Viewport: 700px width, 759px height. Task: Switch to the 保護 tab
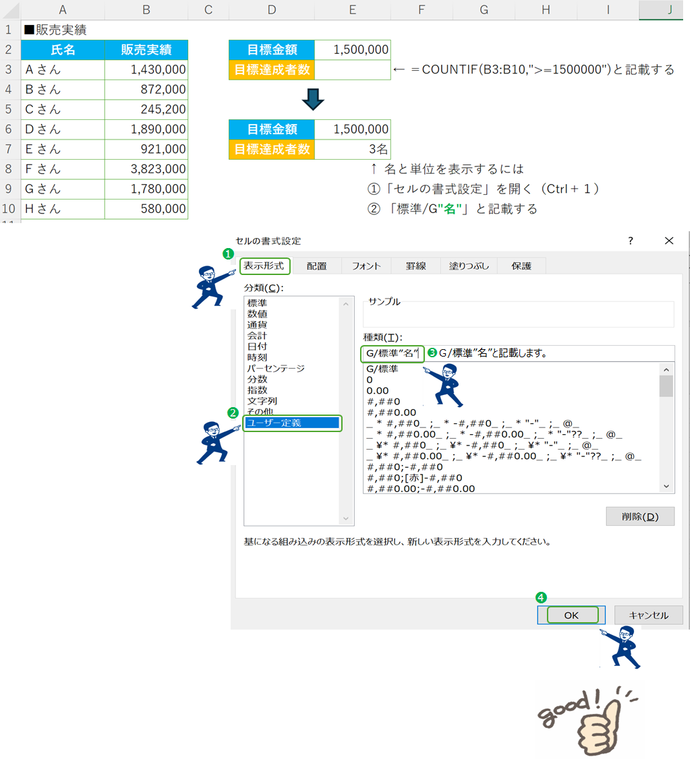[x=521, y=266]
